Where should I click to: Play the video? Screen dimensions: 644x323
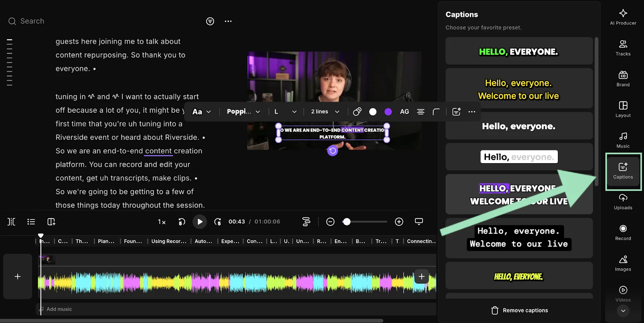click(x=200, y=222)
